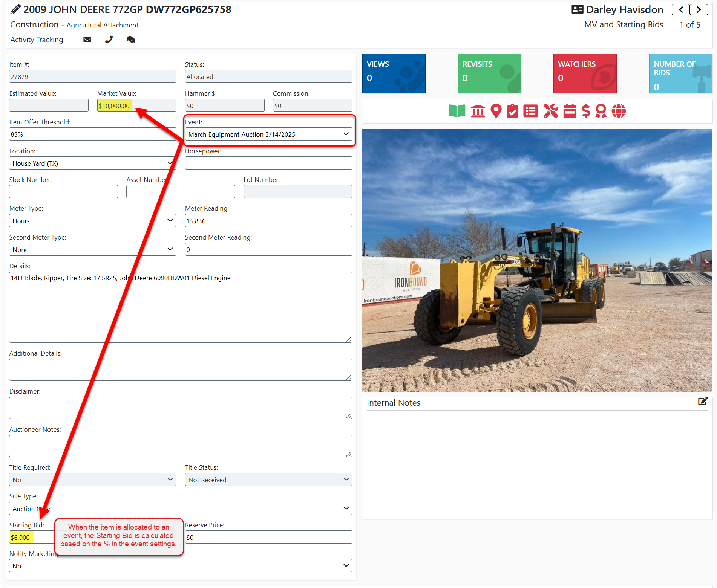
Task: Edit Internal Notes using the pencil icon
Action: click(703, 402)
